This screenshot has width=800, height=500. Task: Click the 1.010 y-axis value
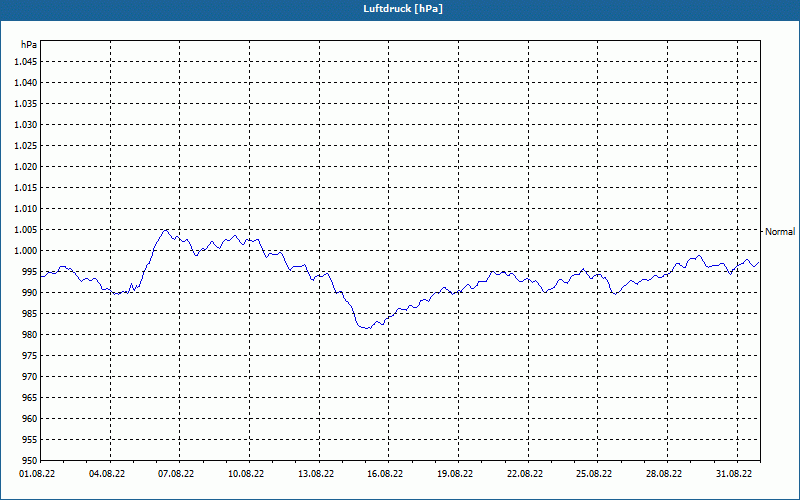coord(26,209)
